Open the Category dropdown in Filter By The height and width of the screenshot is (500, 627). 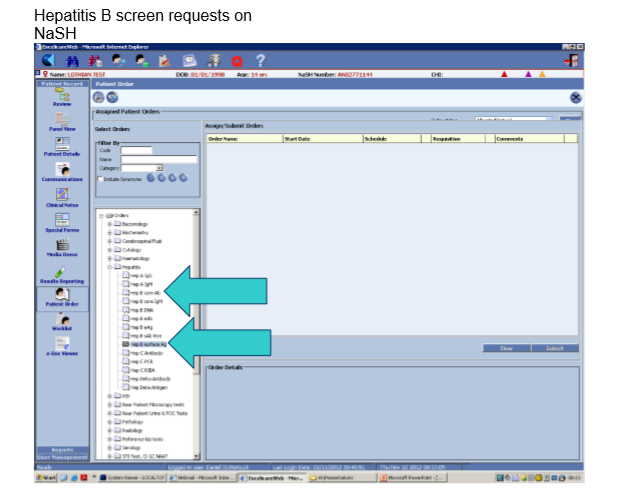pos(159,168)
